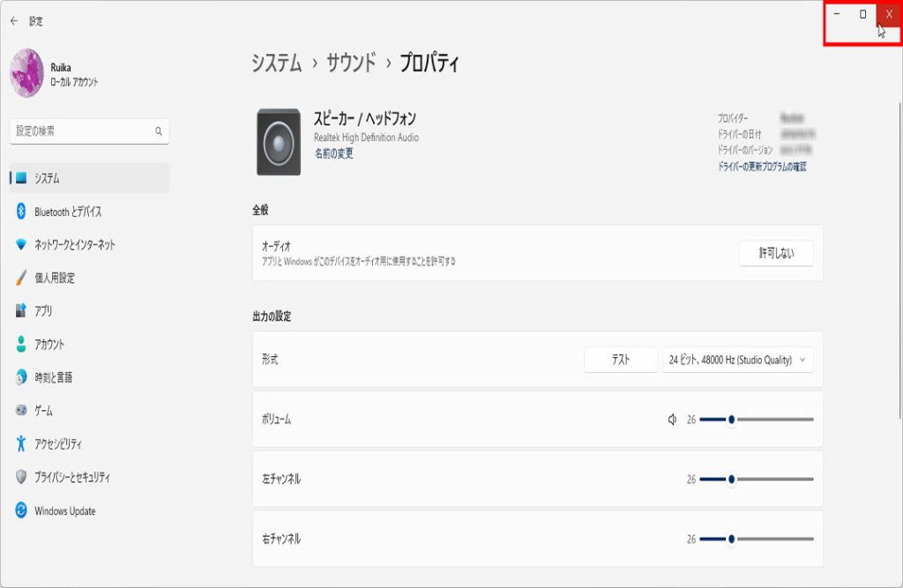The image size is (903, 588).
Task: Click the 名前の変更 link
Action: click(x=333, y=153)
